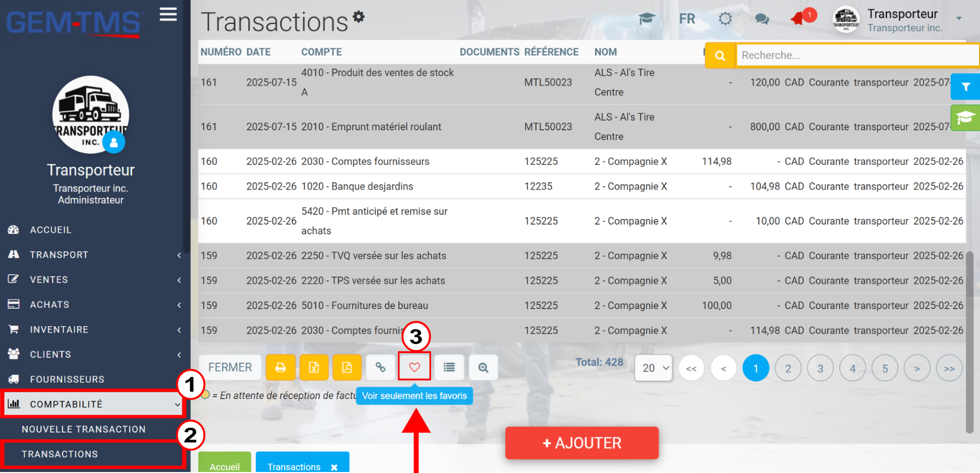Click the red Ajouter button
This screenshot has height=473, width=980.
click(x=582, y=443)
